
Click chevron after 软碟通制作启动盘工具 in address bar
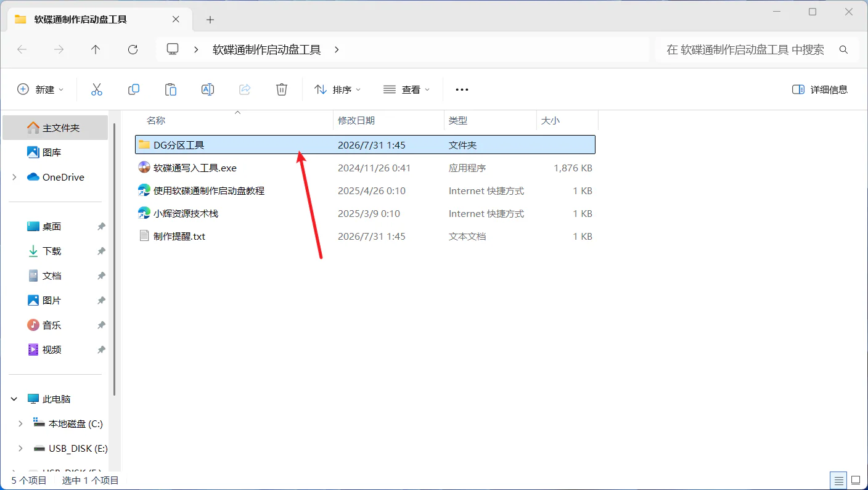coord(337,50)
